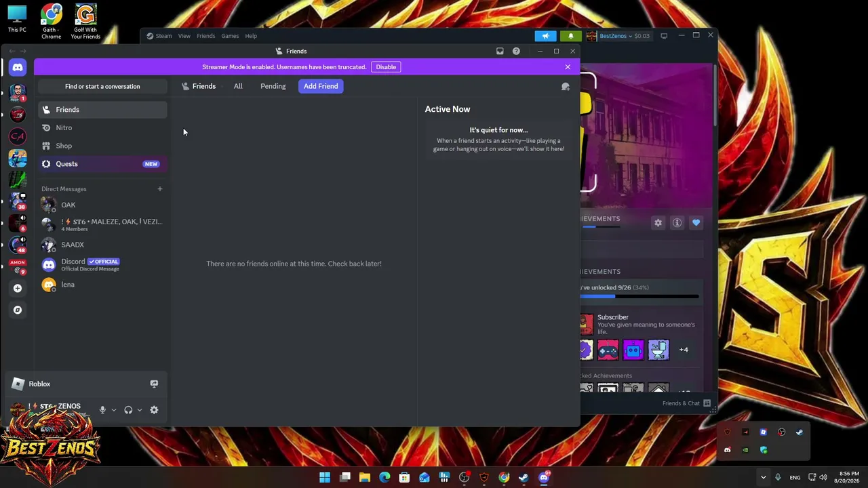Show Steam game info icon
The height and width of the screenshot is (488, 868).
[677, 222]
